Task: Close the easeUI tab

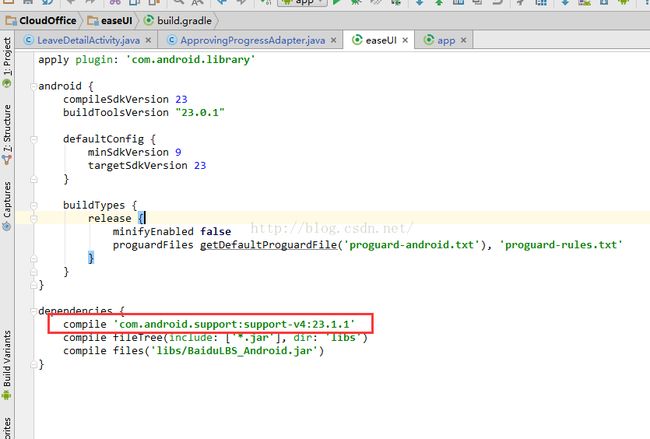Action: (405, 40)
